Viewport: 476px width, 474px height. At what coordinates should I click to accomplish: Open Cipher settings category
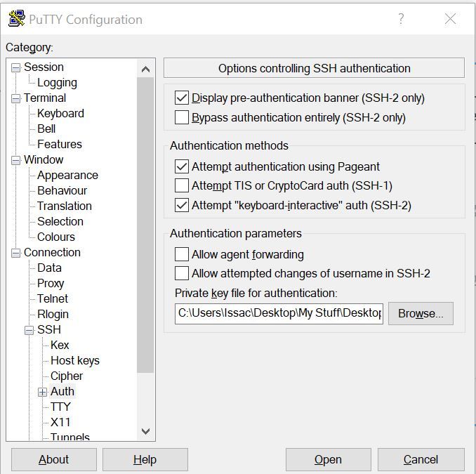(x=67, y=376)
